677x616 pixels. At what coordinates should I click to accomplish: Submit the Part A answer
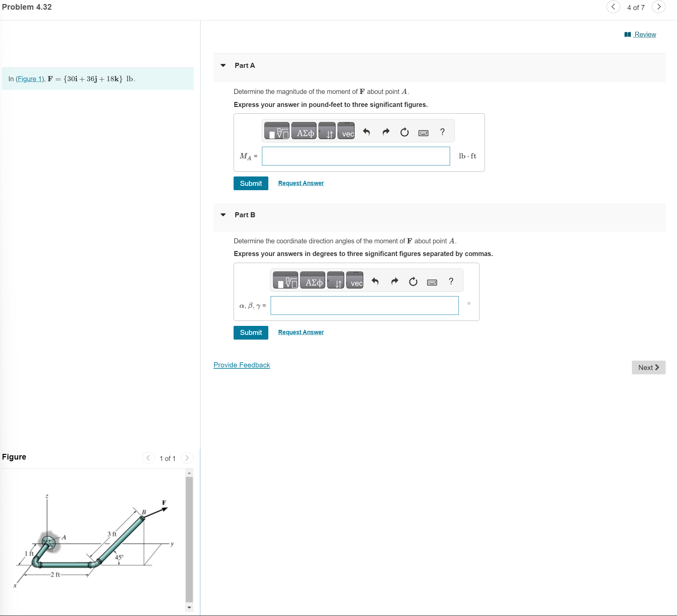click(251, 183)
